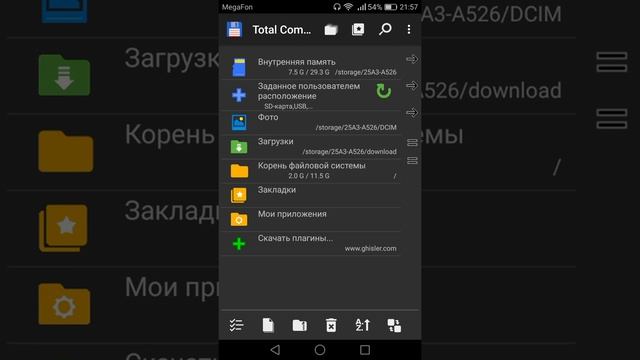This screenshot has height=360, width=640.
Task: Tap the reorder handle beside Загрузки row
Action: click(x=412, y=142)
